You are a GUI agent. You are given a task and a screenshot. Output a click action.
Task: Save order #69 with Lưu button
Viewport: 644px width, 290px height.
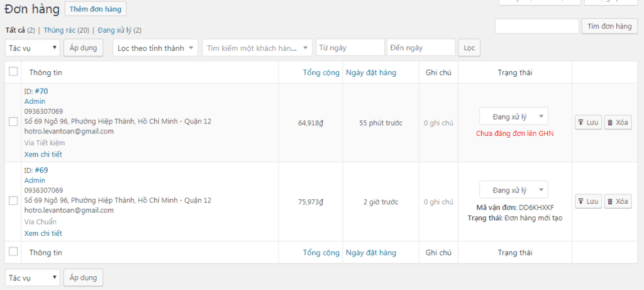click(588, 201)
